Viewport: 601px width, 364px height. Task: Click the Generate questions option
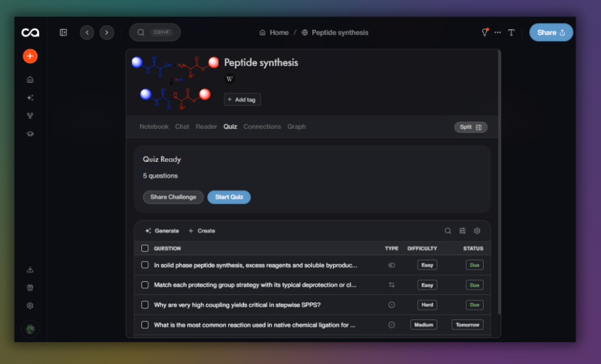pos(162,231)
